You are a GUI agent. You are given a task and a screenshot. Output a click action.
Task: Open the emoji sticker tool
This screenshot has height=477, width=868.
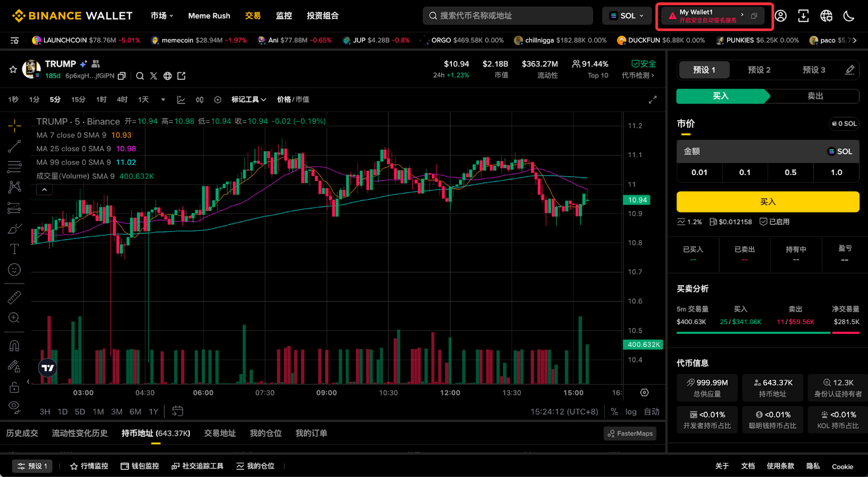pos(15,269)
